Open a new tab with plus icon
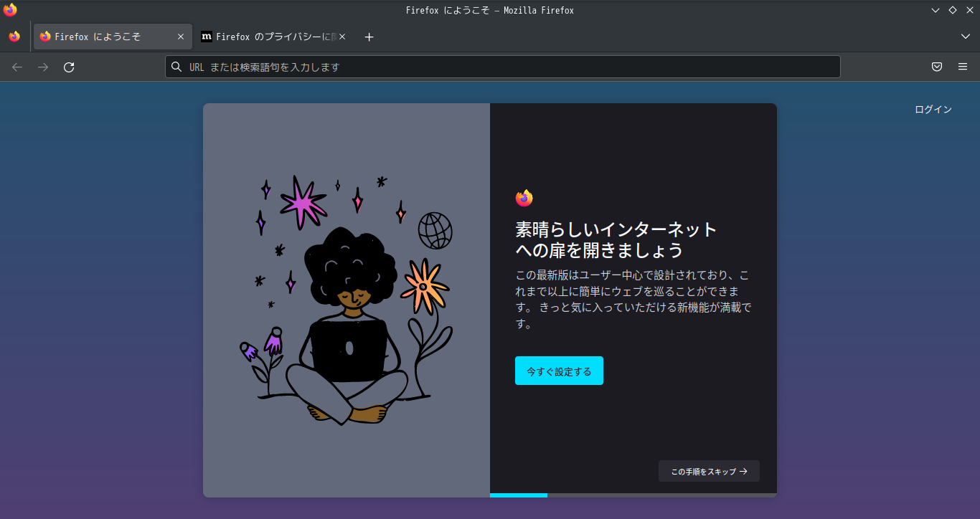 click(369, 37)
